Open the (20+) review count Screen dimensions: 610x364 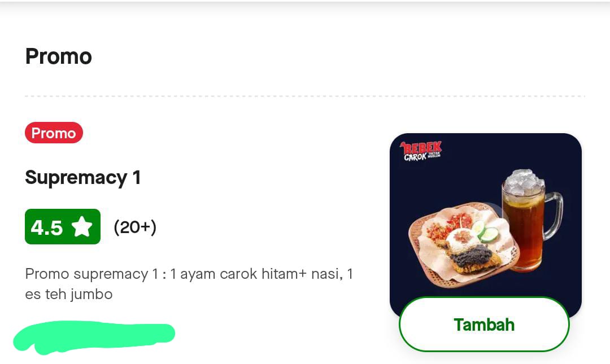pyautogui.click(x=135, y=227)
